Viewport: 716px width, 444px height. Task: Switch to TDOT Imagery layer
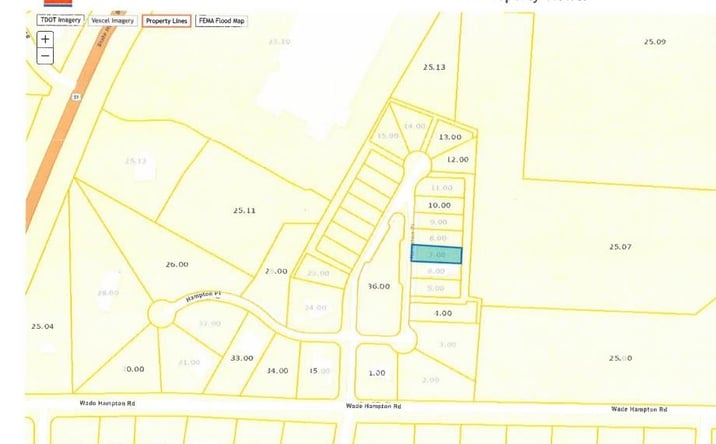click(x=60, y=20)
